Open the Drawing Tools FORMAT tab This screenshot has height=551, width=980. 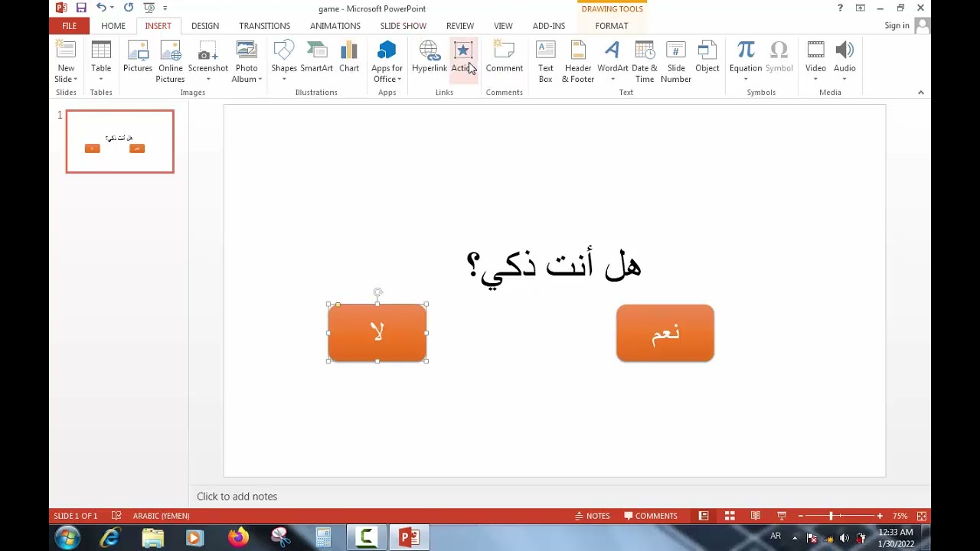tap(612, 26)
